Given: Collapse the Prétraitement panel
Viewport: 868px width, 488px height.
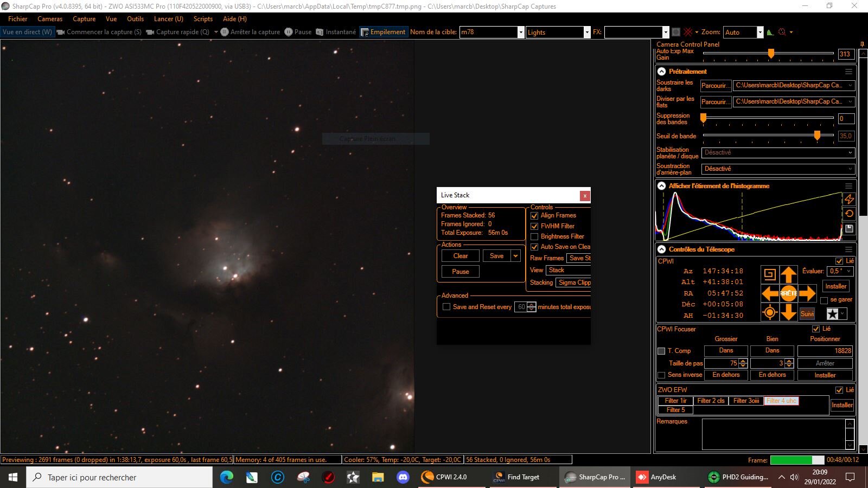Looking at the screenshot, I should 661,72.
